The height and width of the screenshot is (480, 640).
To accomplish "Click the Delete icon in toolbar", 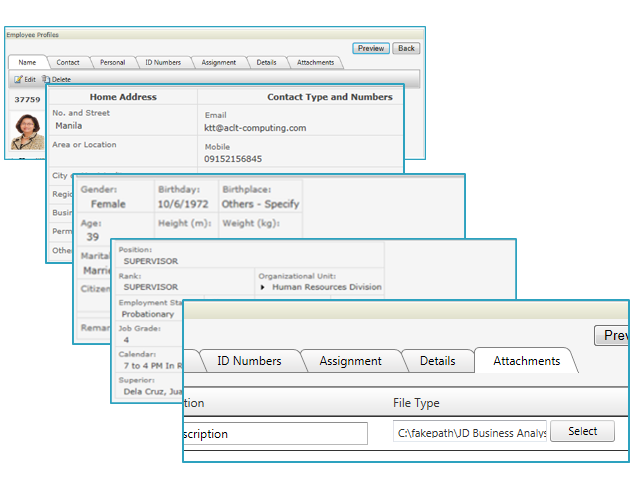I will pyautogui.click(x=46, y=79).
